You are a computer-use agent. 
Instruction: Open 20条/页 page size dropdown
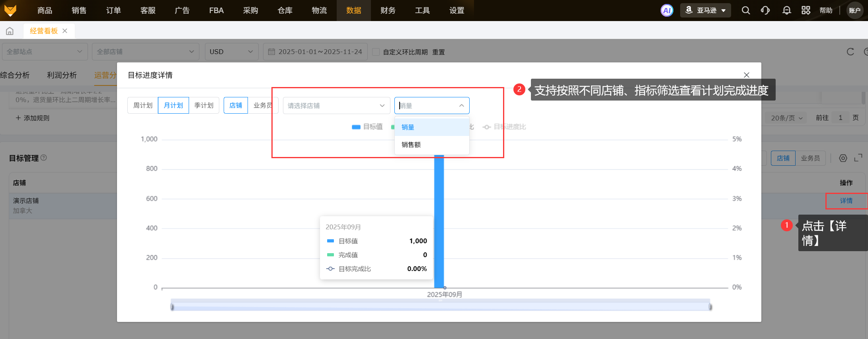pyautogui.click(x=786, y=118)
